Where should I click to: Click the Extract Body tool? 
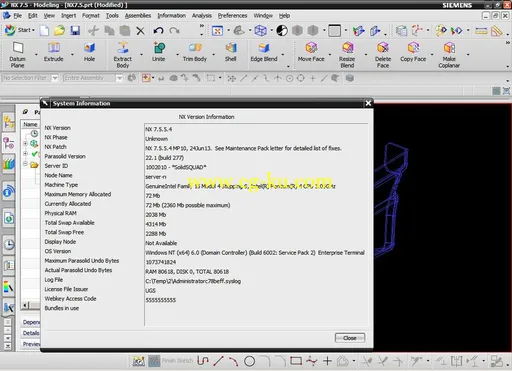tap(123, 55)
